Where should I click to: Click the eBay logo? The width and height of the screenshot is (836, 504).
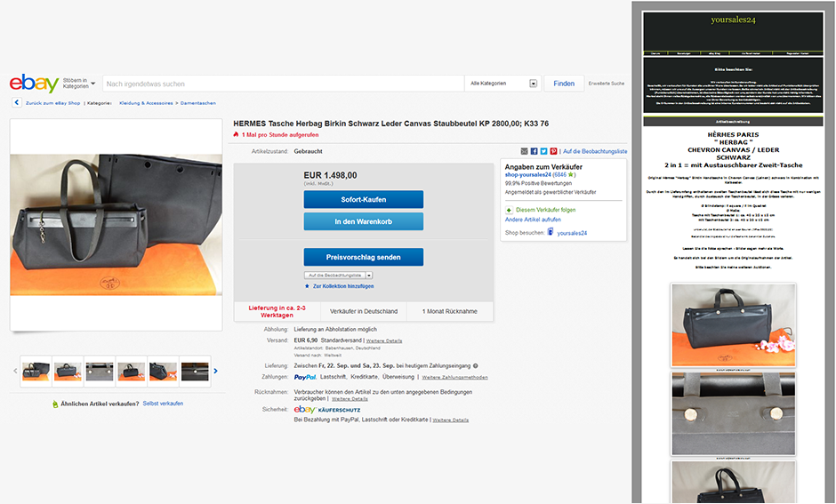34,84
